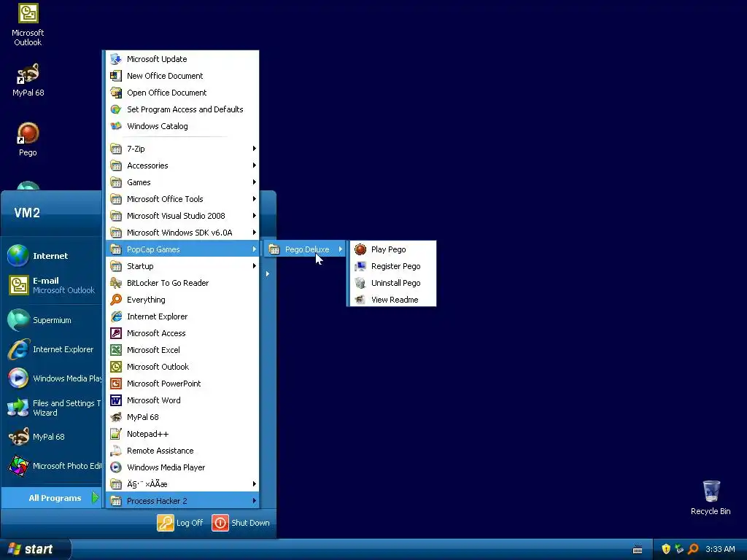This screenshot has height=560, width=747.
Task: Click the orange Everything tray icon
Action: tap(693, 549)
